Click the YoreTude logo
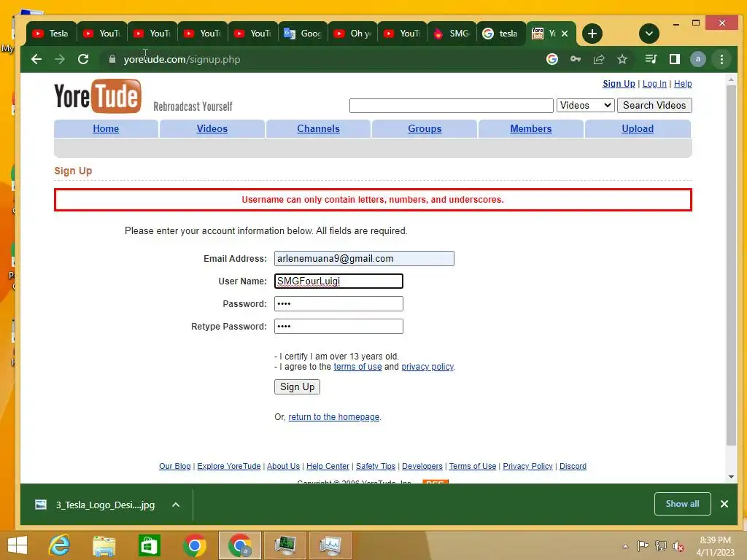 98,96
